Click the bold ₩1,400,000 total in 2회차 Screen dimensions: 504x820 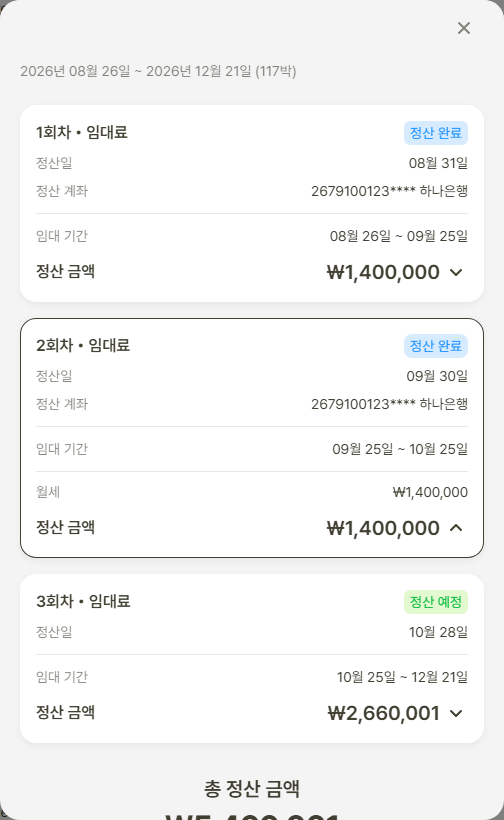[x=383, y=528]
